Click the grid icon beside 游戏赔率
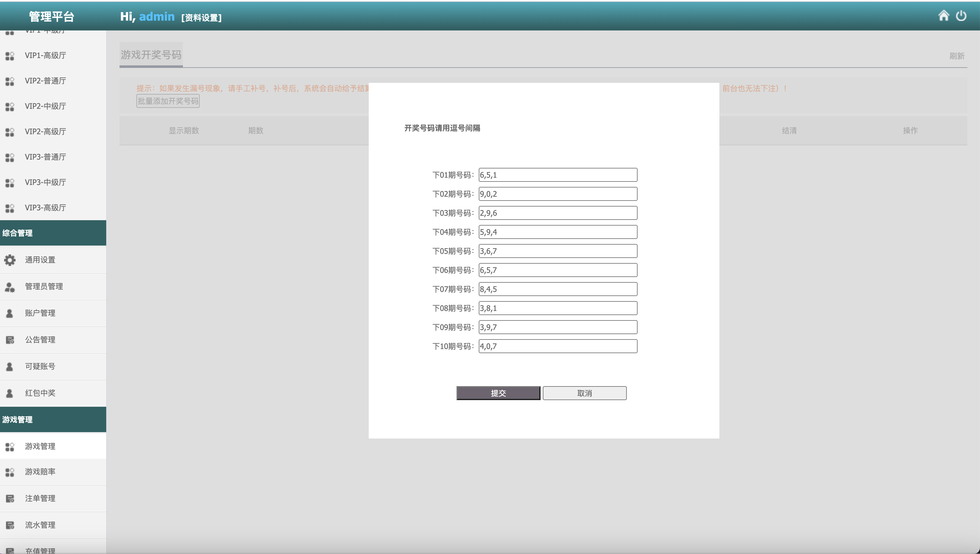This screenshot has height=554, width=980. click(x=10, y=472)
